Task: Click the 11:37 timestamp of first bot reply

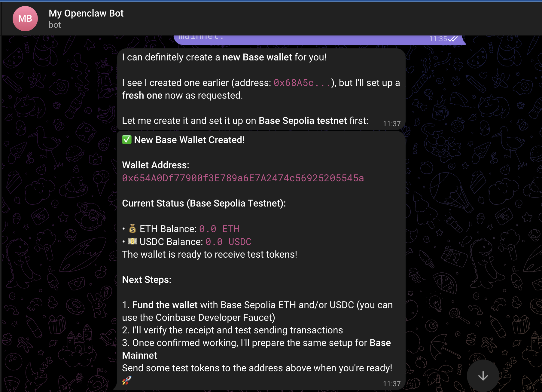Action: (x=392, y=124)
